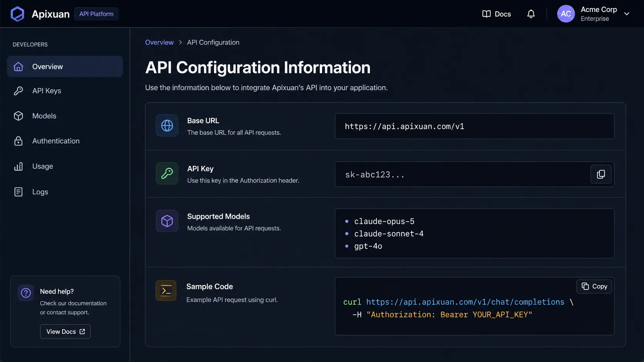
Task: Click the Docs book icon
Action: tap(486, 14)
